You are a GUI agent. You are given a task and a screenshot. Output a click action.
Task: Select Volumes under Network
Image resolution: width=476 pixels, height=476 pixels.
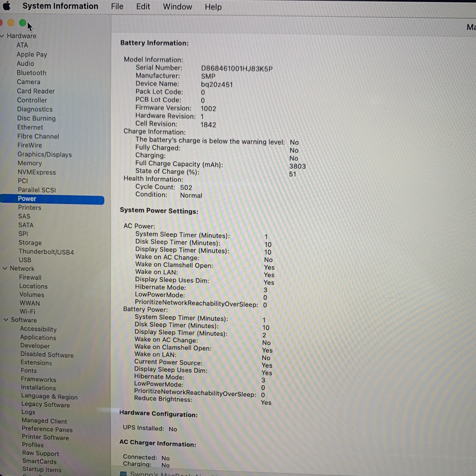(x=32, y=295)
